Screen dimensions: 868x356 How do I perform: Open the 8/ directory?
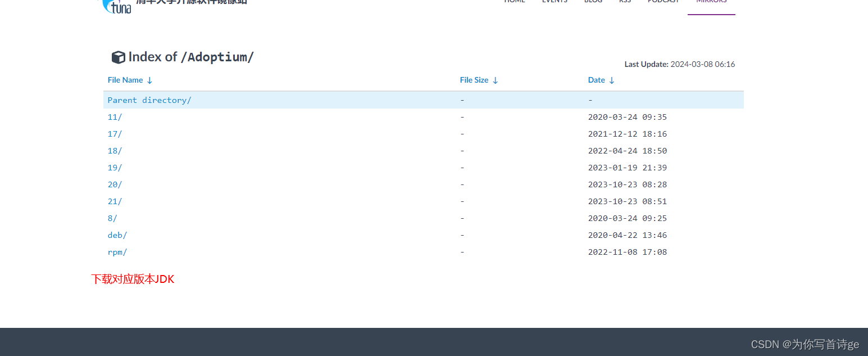click(112, 218)
